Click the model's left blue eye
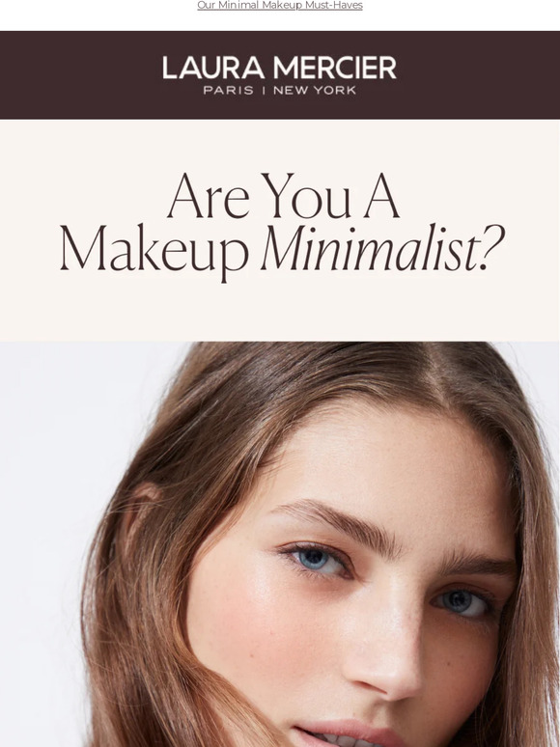The height and width of the screenshot is (747, 560). click(x=317, y=559)
